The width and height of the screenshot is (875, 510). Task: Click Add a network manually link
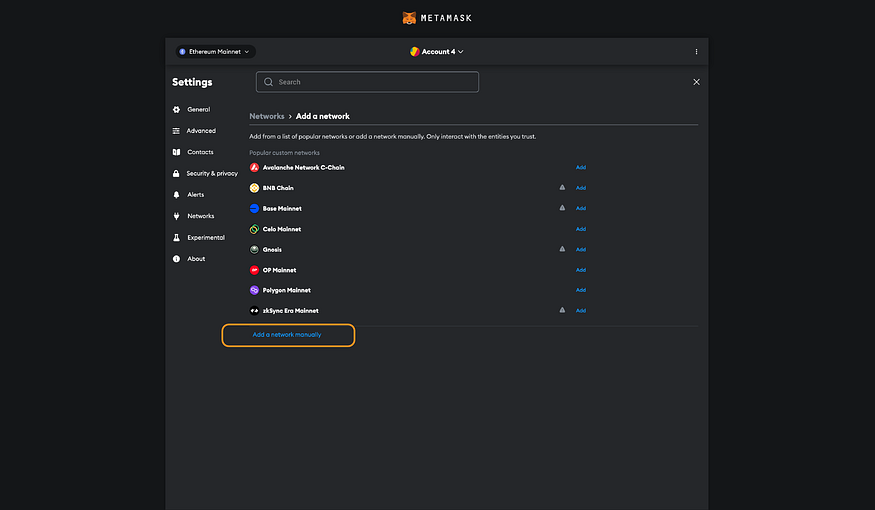coord(287,335)
